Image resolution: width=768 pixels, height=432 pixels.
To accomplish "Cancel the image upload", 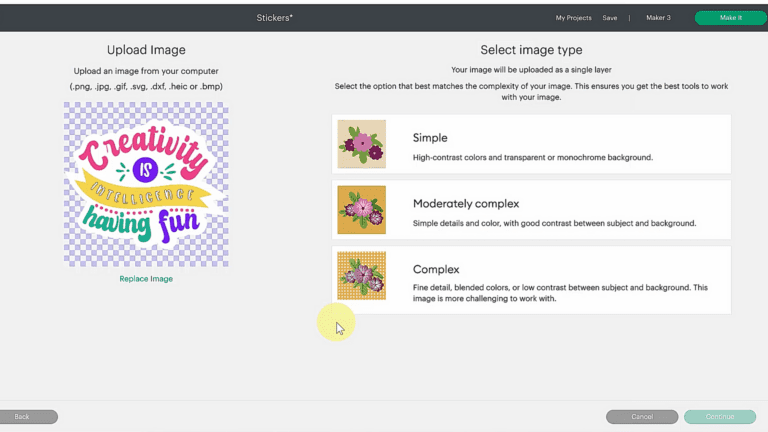I will click(x=642, y=417).
